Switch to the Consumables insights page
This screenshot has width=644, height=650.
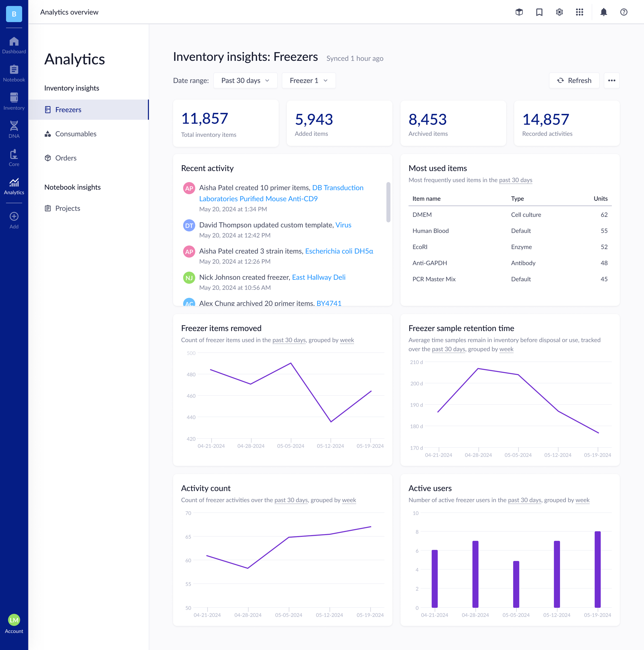[76, 133]
